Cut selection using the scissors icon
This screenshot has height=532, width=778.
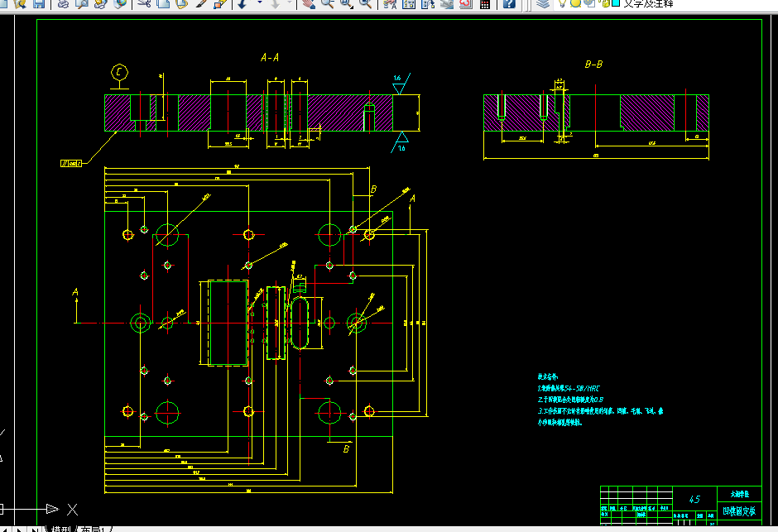point(144,3)
